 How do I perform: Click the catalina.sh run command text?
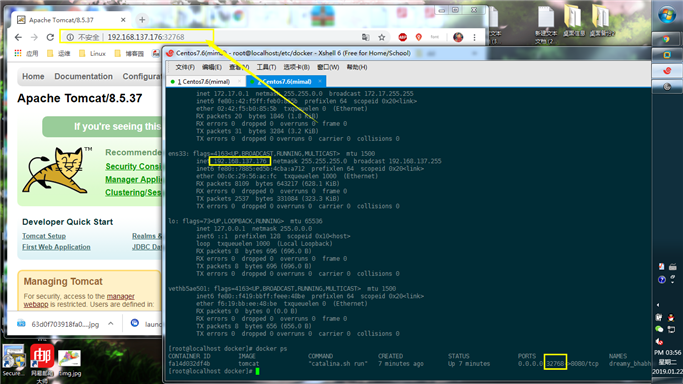pyautogui.click(x=338, y=364)
